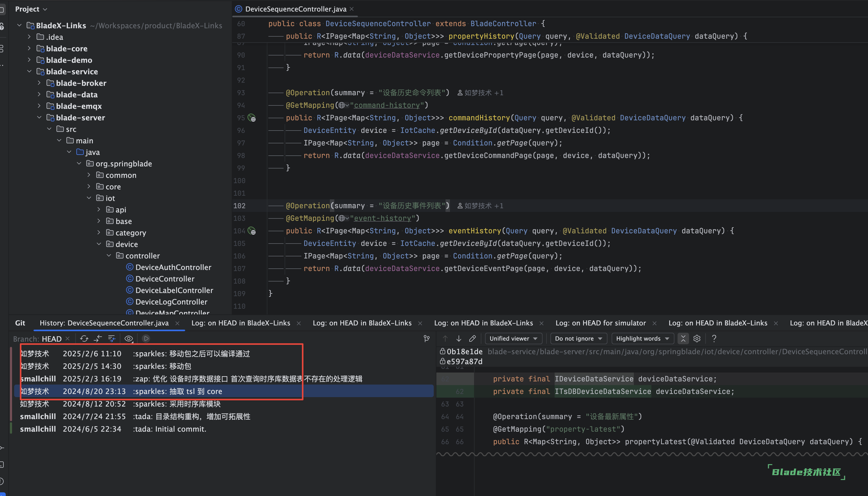Screen dimensions: 868x496
Task: Go to previous difference with up arrow
Action: pos(445,339)
